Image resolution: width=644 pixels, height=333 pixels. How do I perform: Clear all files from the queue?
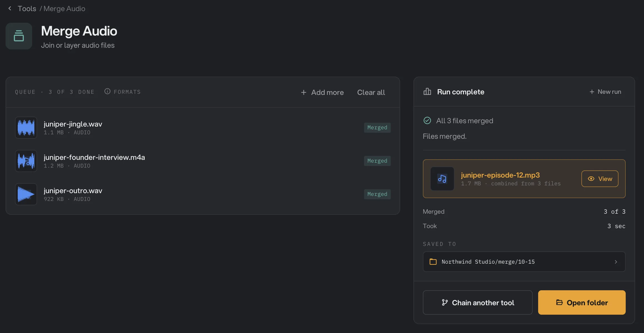click(x=371, y=92)
